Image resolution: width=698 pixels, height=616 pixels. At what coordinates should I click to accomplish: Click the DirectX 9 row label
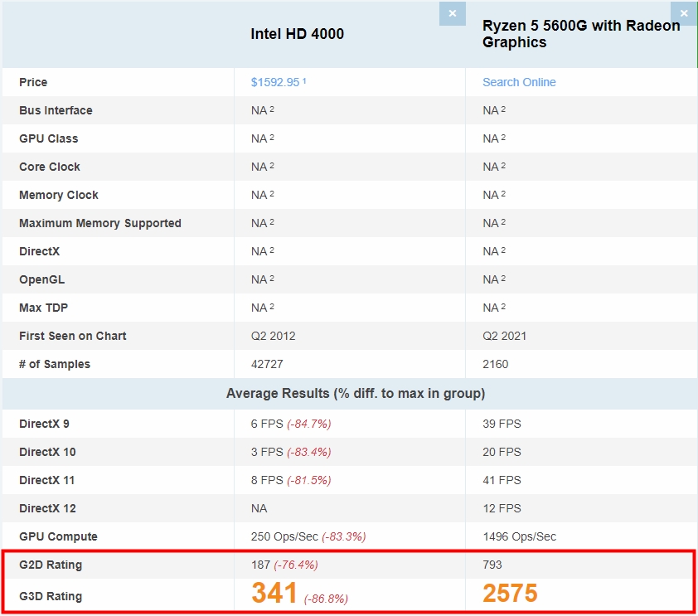pos(44,424)
